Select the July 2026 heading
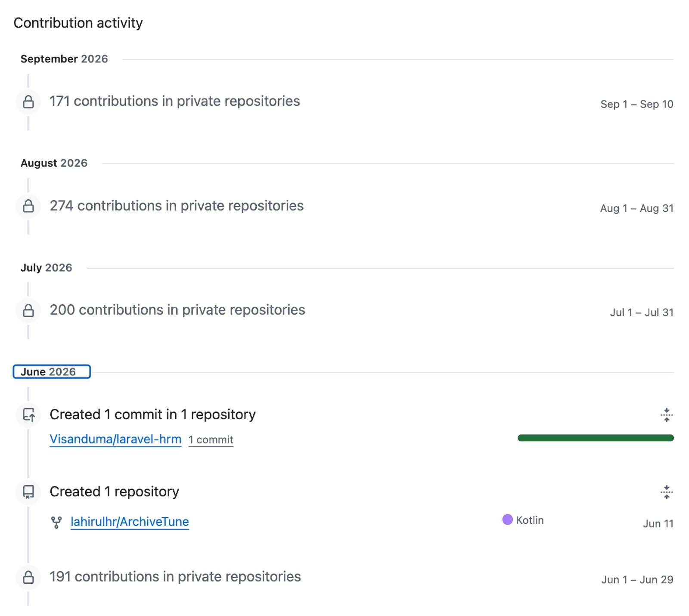The width and height of the screenshot is (689, 616). (x=46, y=268)
